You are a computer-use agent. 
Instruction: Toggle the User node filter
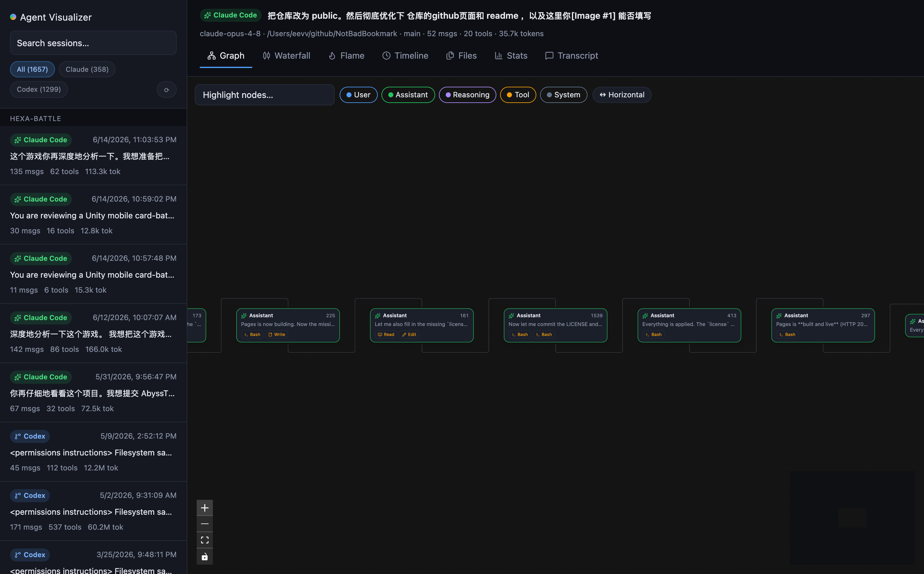(358, 95)
